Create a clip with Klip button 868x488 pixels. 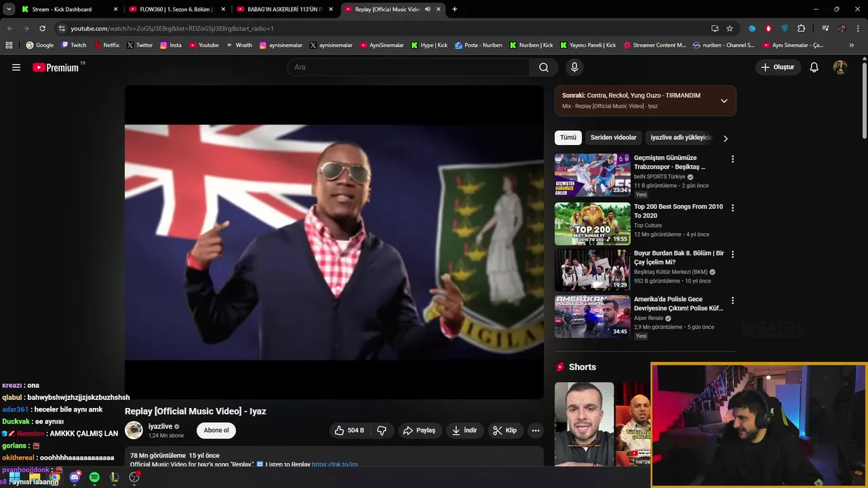pyautogui.click(x=505, y=430)
